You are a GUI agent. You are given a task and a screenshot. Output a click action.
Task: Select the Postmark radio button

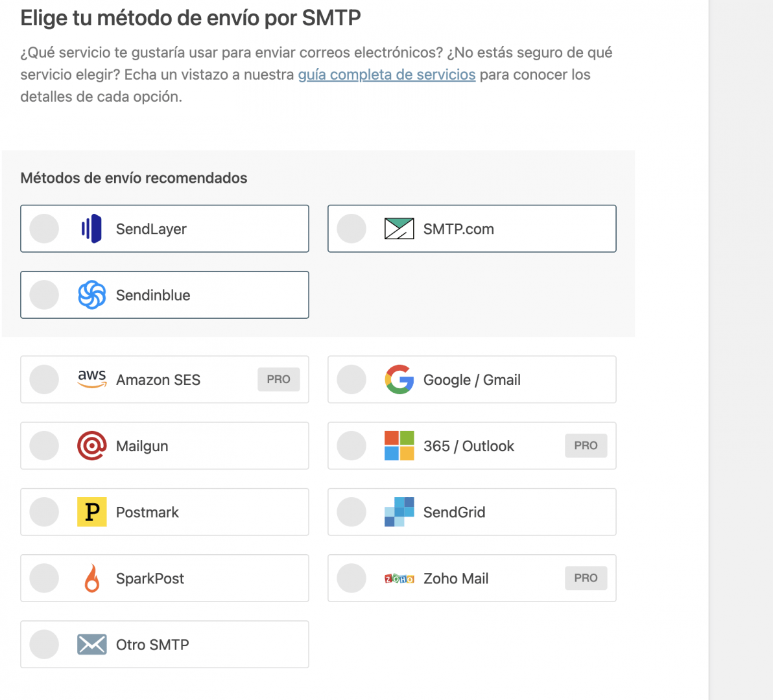(44, 512)
